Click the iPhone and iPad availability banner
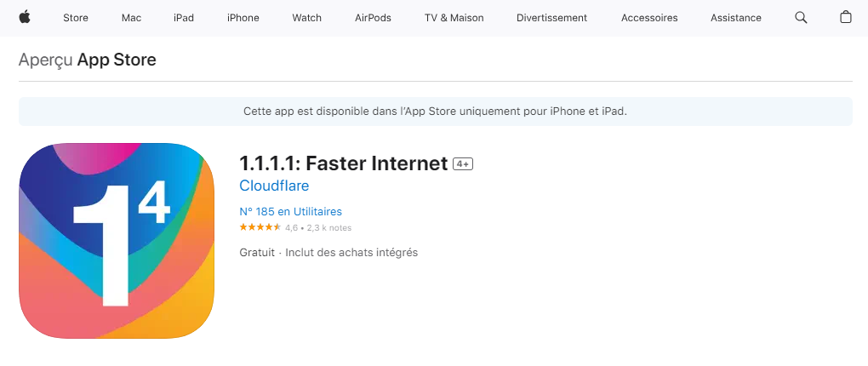 click(x=435, y=112)
